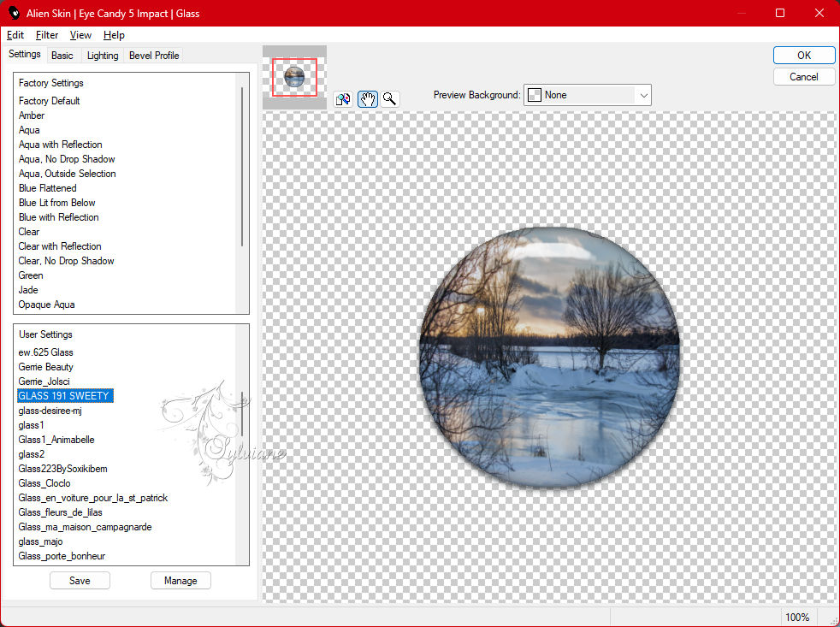Close the Eye Candy Glass dialog
The height and width of the screenshot is (627, 840).
pyautogui.click(x=819, y=13)
